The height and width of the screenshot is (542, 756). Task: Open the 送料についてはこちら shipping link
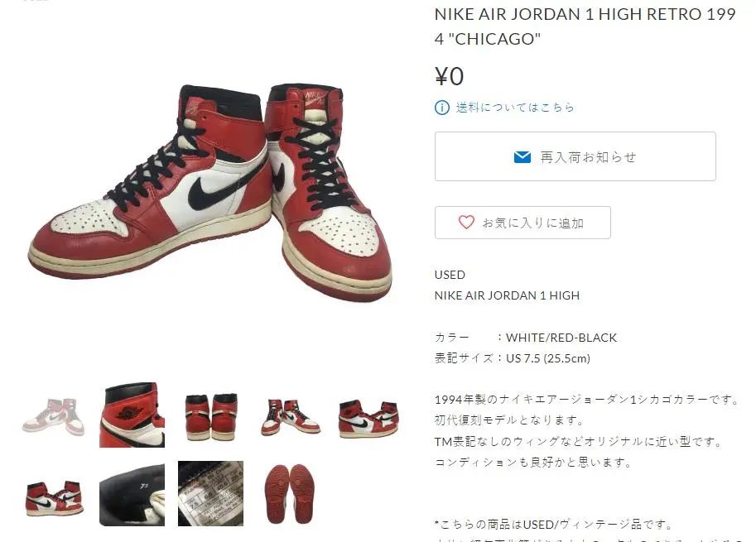click(x=515, y=108)
